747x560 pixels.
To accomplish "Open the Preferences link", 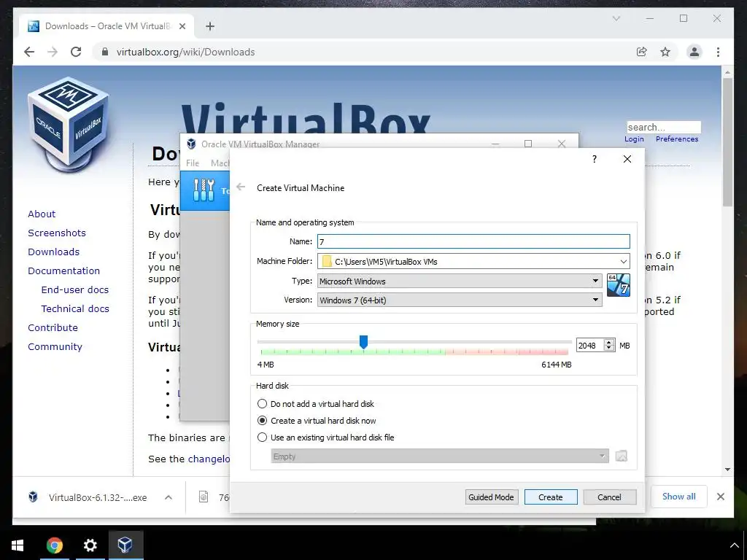I will [677, 139].
